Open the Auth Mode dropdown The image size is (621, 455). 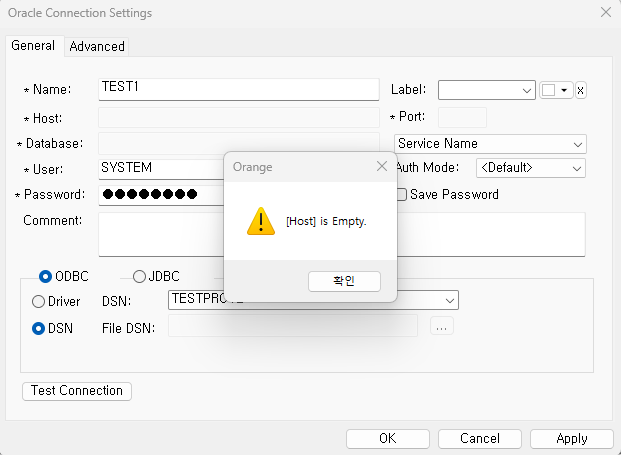click(578, 168)
